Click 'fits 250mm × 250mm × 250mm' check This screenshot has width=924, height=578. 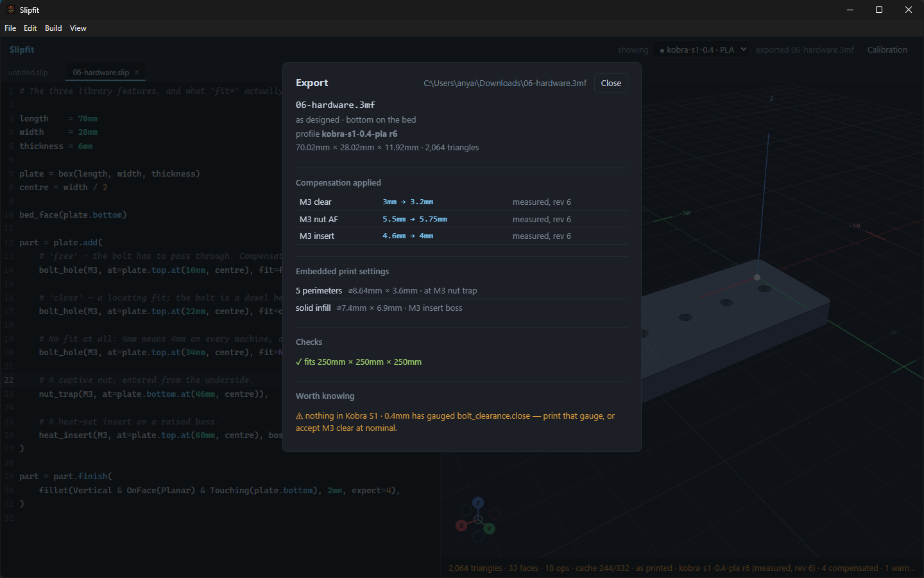(x=363, y=362)
